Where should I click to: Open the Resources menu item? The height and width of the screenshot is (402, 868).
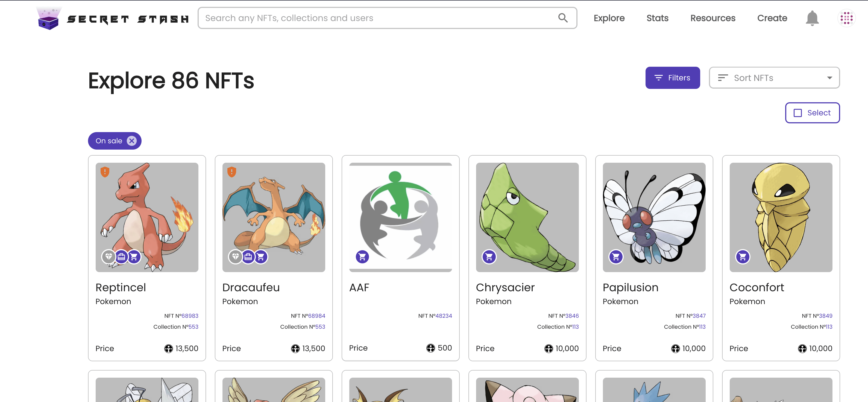[713, 18]
